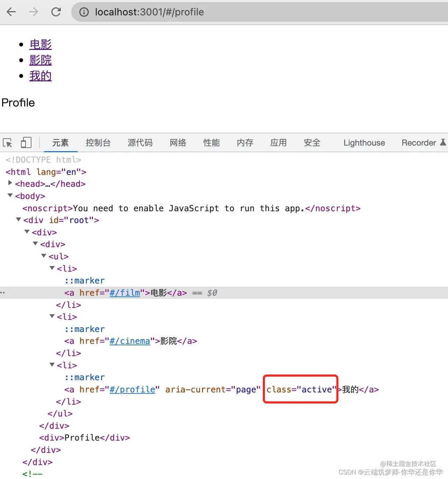Viewport: 448px width, 479px height.
Task: Click the address bar URL localhost:3001/#/profile
Action: coord(149,12)
